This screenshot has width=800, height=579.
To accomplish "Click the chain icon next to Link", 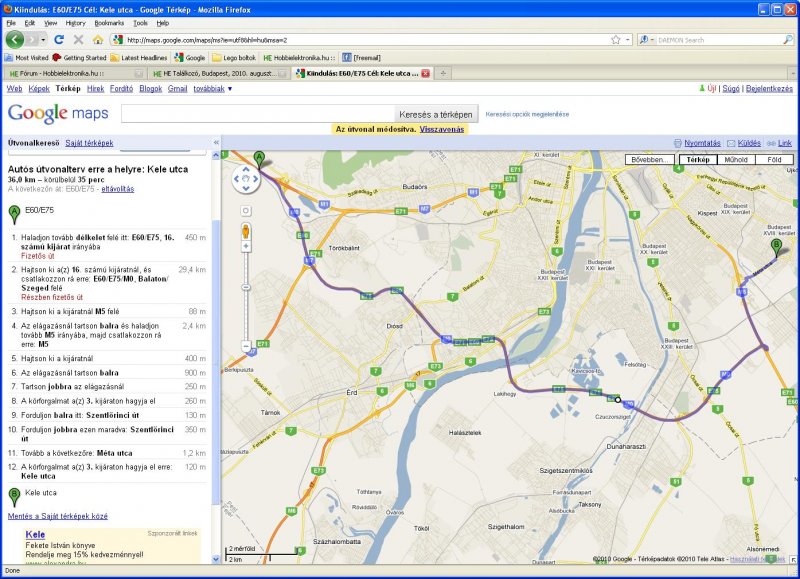I will pos(771,143).
